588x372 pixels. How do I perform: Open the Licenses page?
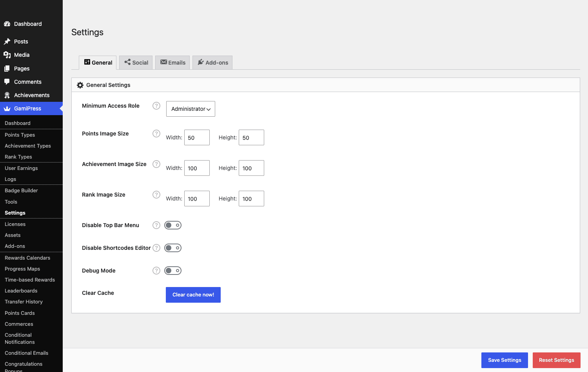(31, 224)
